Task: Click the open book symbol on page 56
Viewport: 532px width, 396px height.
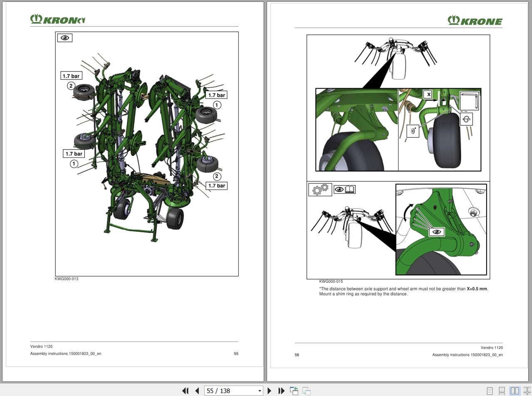Action: tap(348, 189)
